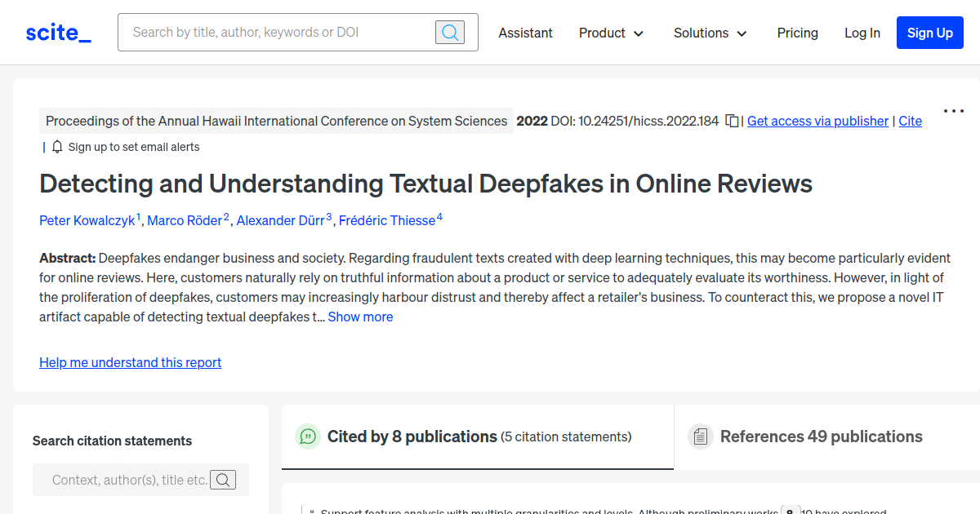Select author Peter Kowalczyk
Screen dimensions: 980x514
point(87,220)
